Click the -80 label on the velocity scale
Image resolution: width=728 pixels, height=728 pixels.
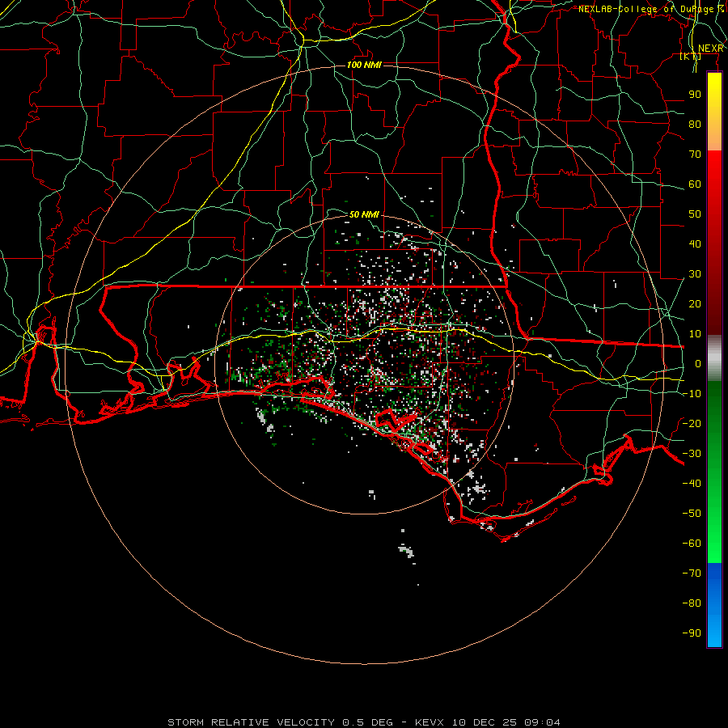point(692,603)
